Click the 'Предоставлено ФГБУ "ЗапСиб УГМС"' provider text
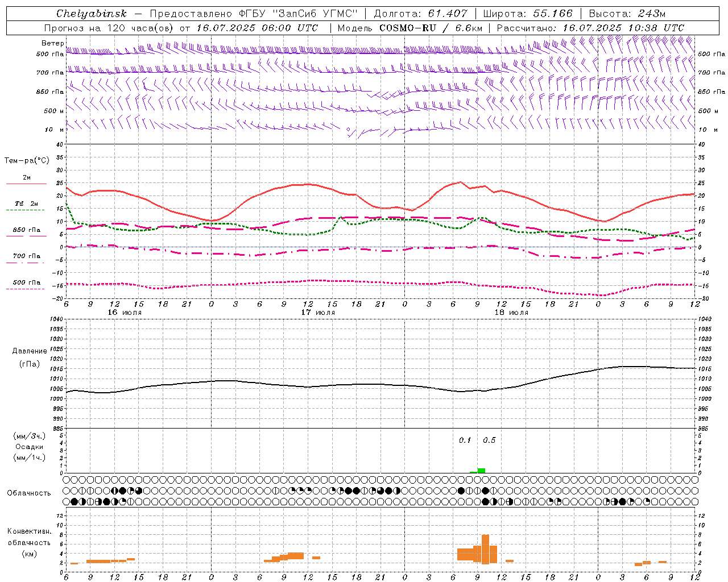Screen dimensions: 728x582 (254, 14)
